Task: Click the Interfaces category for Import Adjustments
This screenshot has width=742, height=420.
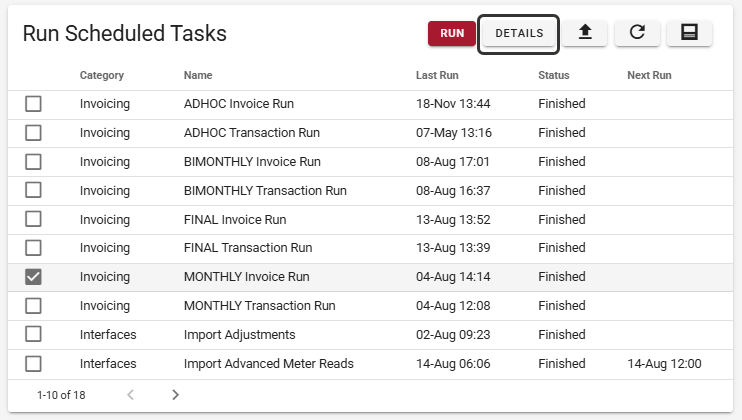Action: click(x=108, y=335)
